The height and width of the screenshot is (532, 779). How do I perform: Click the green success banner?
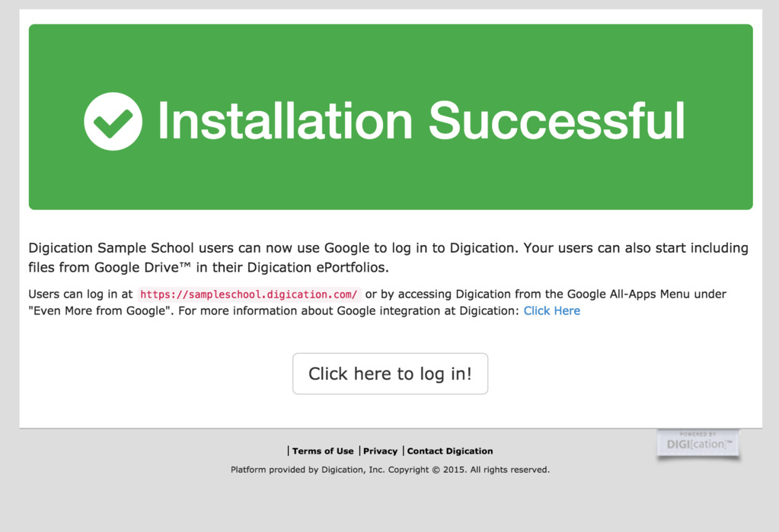(x=390, y=183)
